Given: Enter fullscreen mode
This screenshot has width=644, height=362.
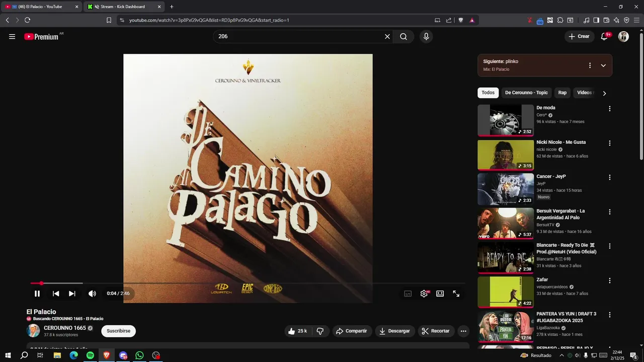Looking at the screenshot, I should tap(456, 294).
